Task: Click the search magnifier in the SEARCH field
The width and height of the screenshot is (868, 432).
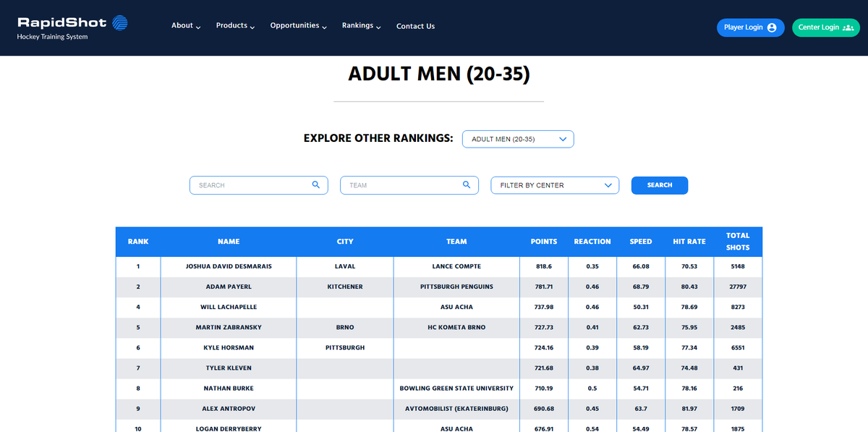Action: pyautogui.click(x=315, y=185)
